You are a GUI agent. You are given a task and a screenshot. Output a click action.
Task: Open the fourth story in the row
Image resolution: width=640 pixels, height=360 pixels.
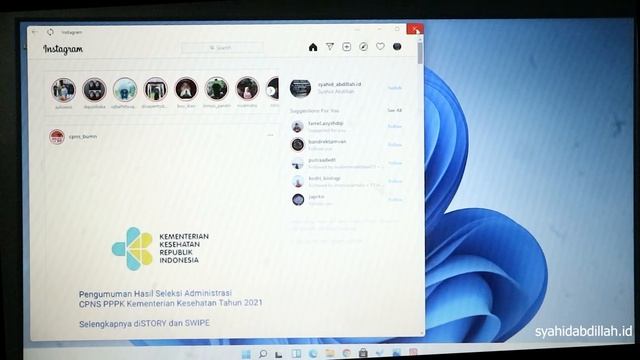pyautogui.click(x=156, y=89)
